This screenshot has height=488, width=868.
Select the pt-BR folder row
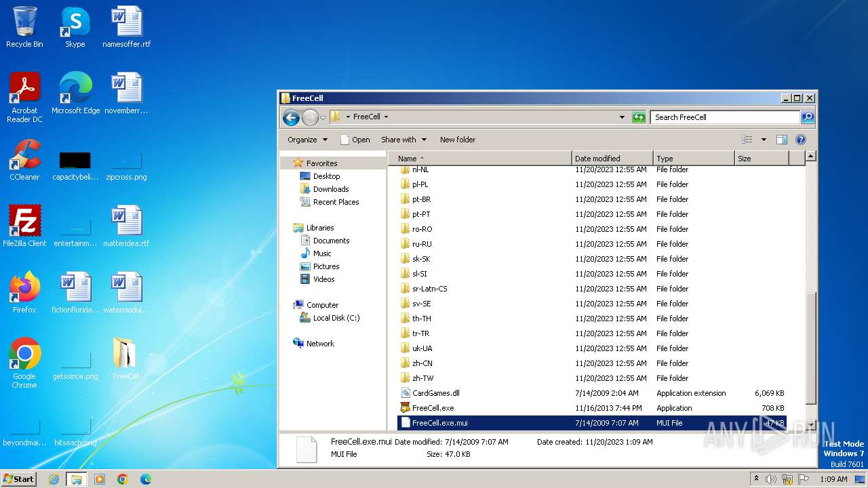click(x=592, y=199)
